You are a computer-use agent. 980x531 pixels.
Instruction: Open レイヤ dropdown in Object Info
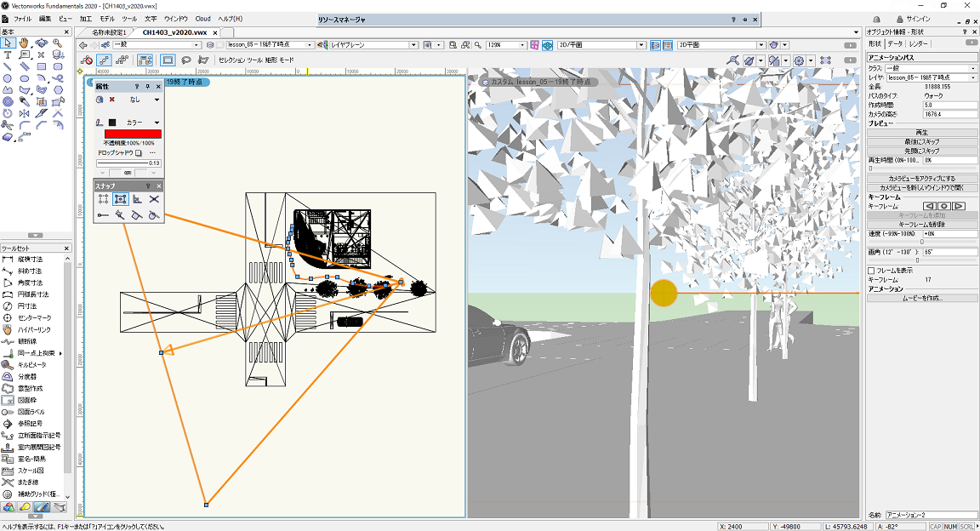point(931,77)
